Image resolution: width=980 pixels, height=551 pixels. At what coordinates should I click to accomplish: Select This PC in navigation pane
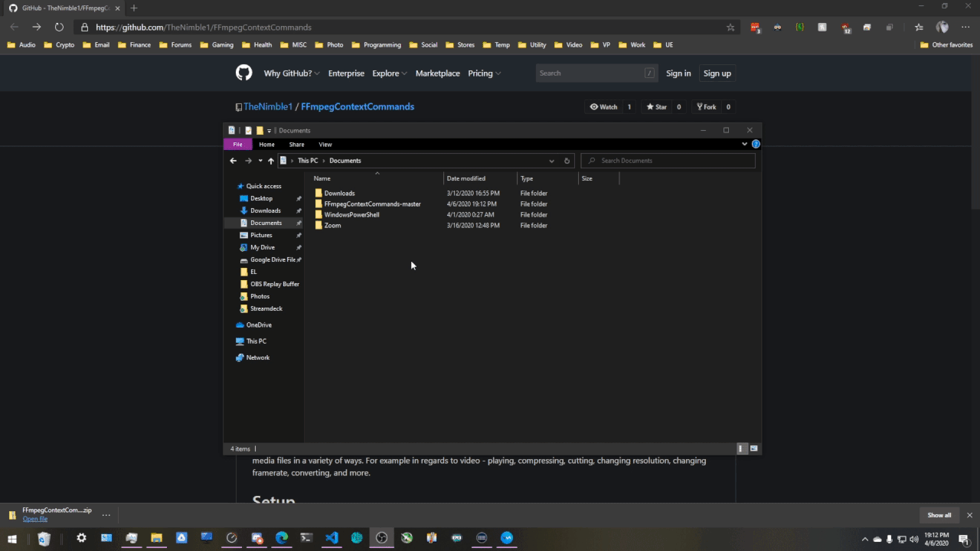click(x=256, y=341)
